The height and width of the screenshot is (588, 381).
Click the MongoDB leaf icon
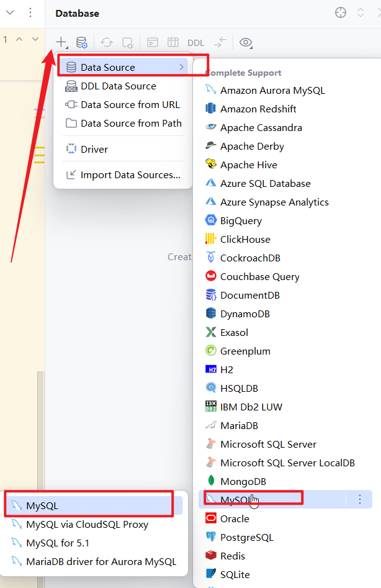(211, 481)
